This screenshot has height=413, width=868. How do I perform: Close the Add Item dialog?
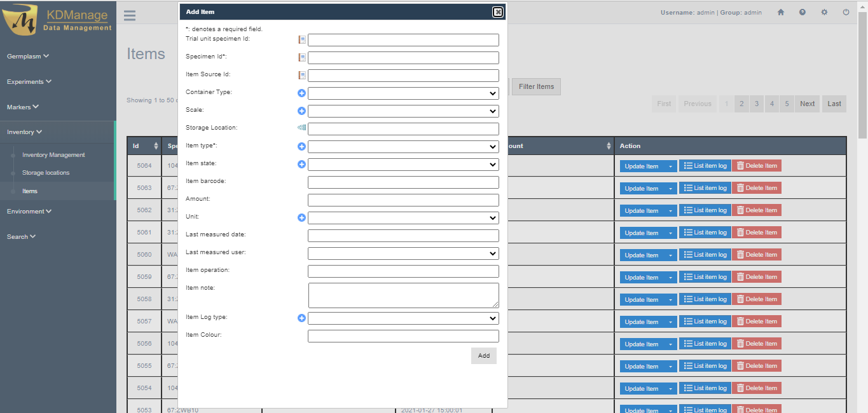point(498,12)
